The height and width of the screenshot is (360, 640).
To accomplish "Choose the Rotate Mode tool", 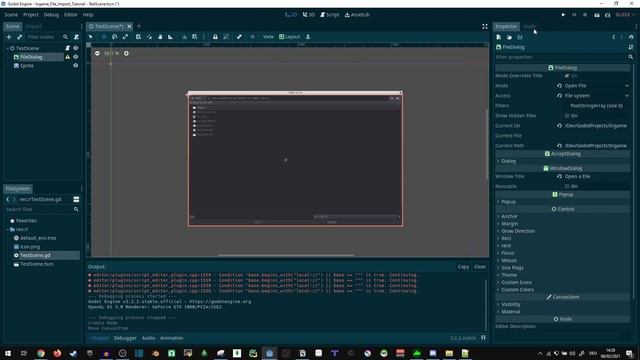I will (x=114, y=37).
